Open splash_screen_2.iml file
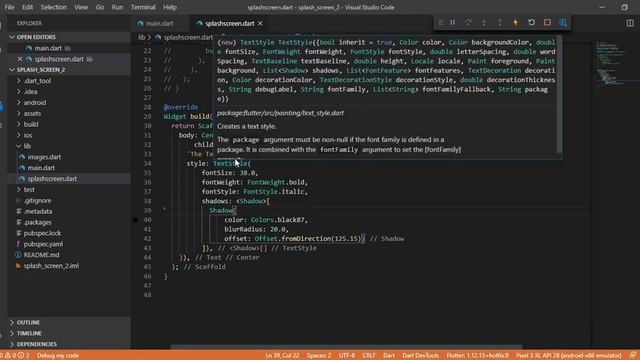The height and width of the screenshot is (360, 640). point(69,266)
